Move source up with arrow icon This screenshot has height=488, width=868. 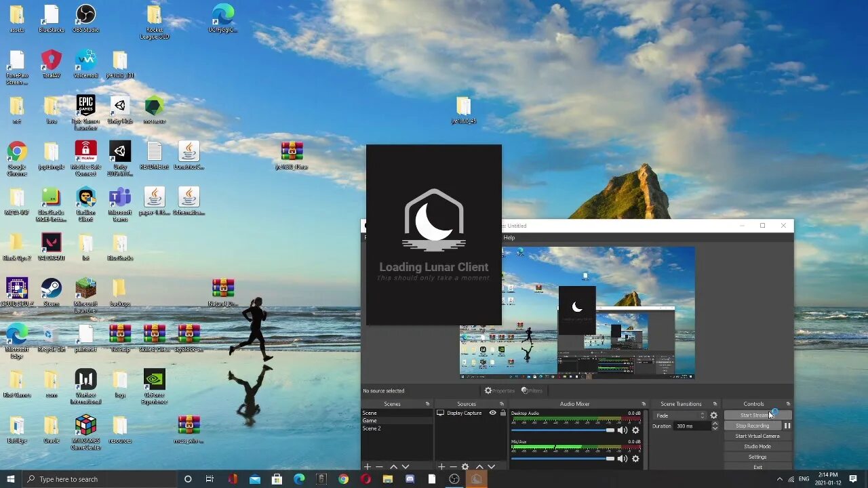(479, 467)
